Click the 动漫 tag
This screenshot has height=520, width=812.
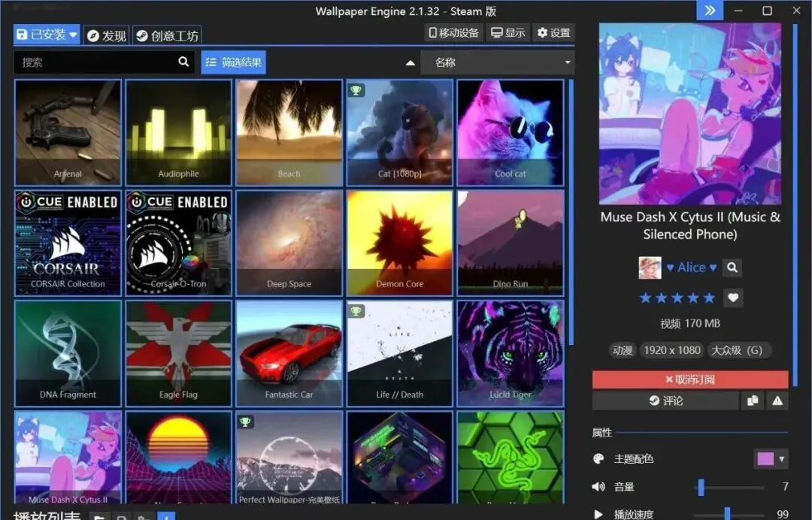tap(623, 350)
